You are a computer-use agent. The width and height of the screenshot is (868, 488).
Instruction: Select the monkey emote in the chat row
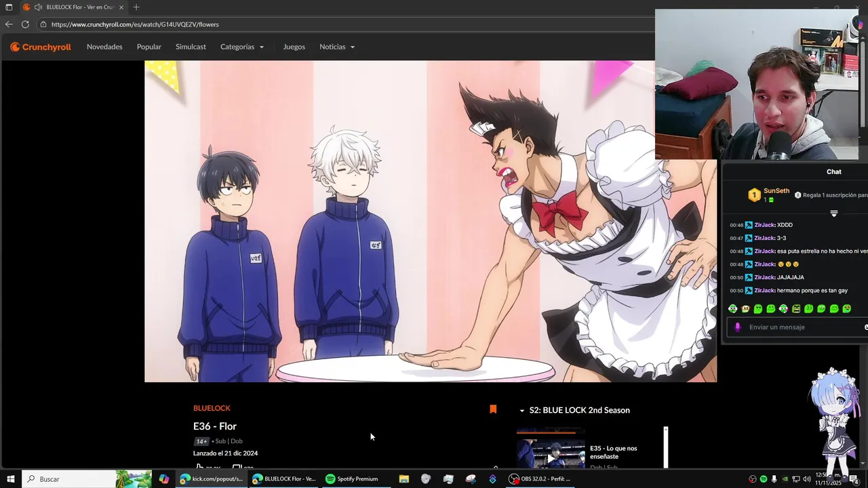click(x=745, y=309)
